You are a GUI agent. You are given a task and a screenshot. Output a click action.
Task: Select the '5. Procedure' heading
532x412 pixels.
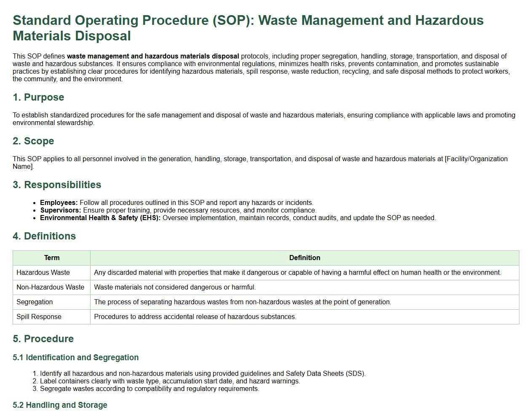tap(43, 339)
